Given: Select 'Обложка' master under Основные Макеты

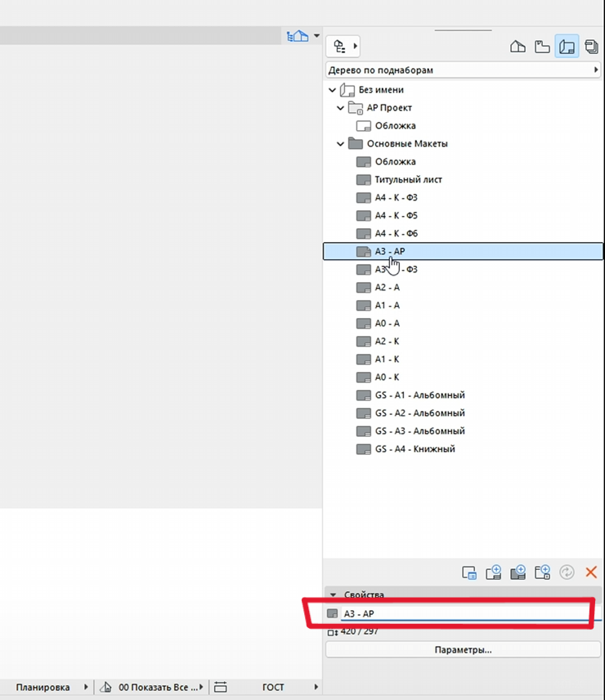Looking at the screenshot, I should coord(395,162).
